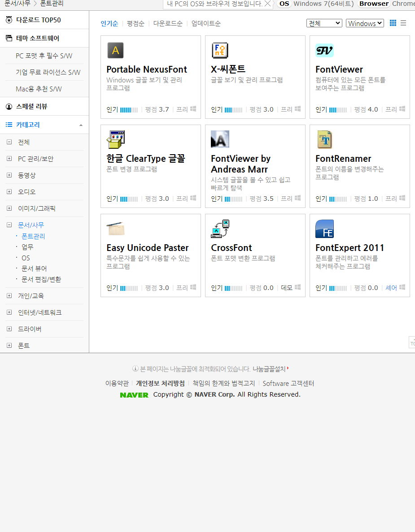Click the 테마 소프트웨어 window icon
The image size is (415, 532).
pyautogui.click(x=9, y=38)
